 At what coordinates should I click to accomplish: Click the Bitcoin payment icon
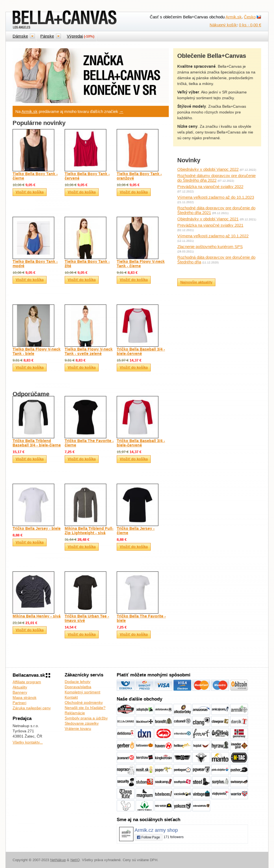(239, 685)
